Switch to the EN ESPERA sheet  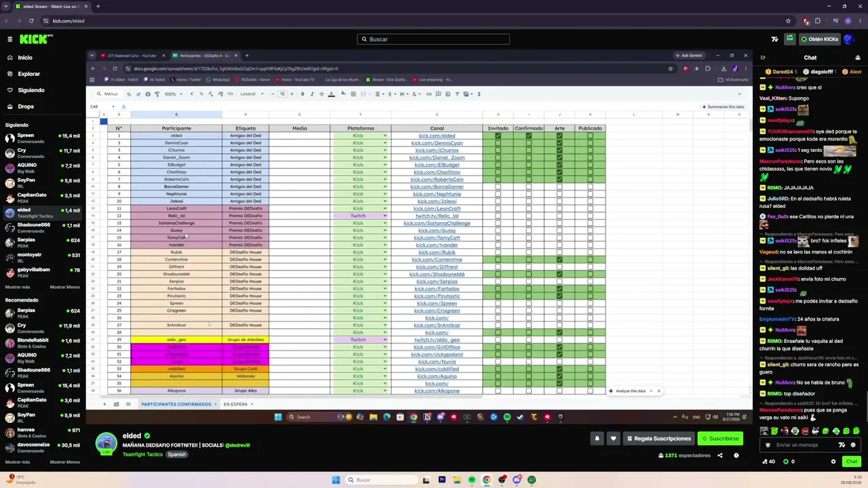(235, 405)
